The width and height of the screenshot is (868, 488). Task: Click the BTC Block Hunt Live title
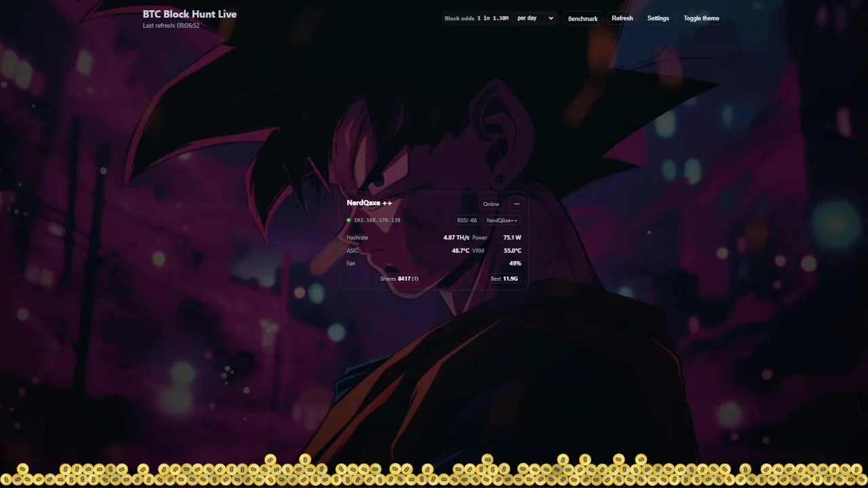coord(190,14)
